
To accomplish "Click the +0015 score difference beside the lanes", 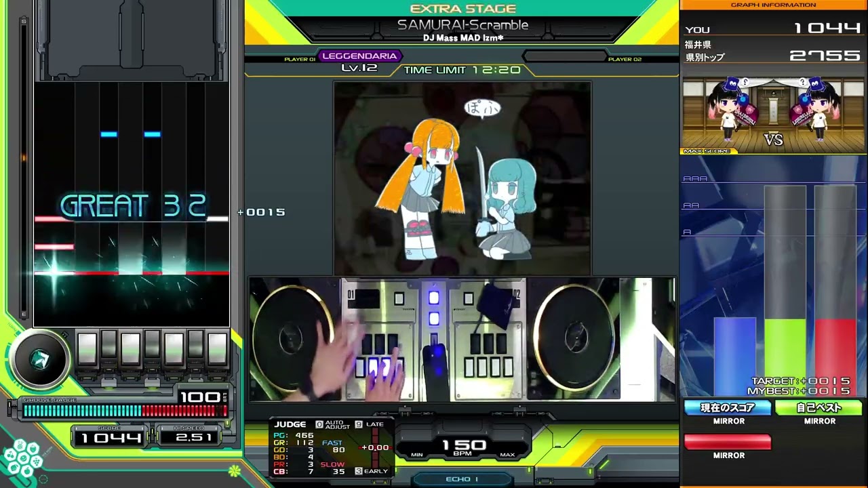I will coord(262,212).
